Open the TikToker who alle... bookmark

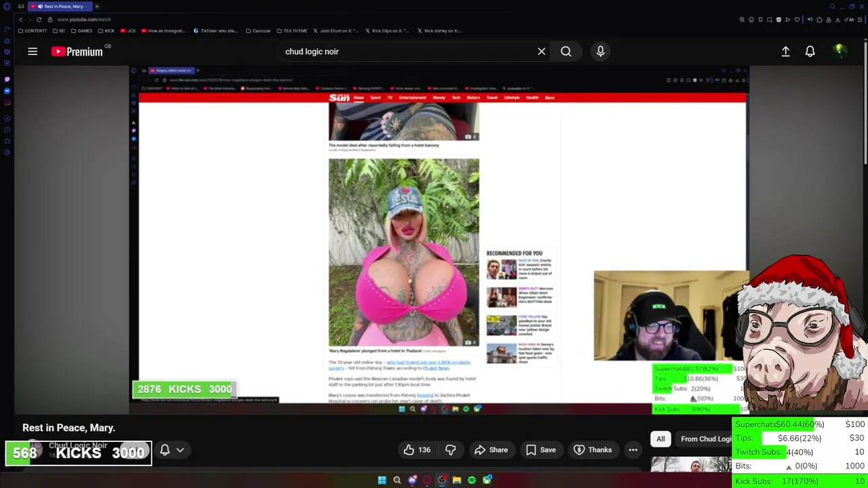[x=216, y=30]
